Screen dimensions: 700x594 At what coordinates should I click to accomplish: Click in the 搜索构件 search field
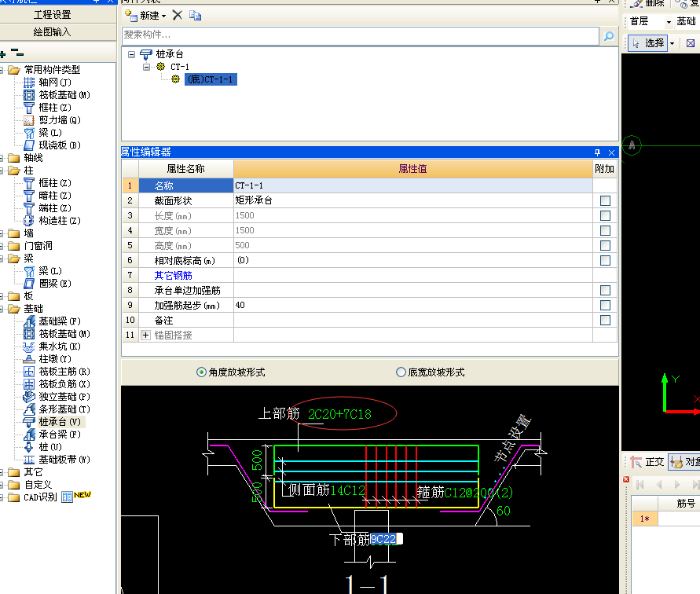[x=361, y=35]
